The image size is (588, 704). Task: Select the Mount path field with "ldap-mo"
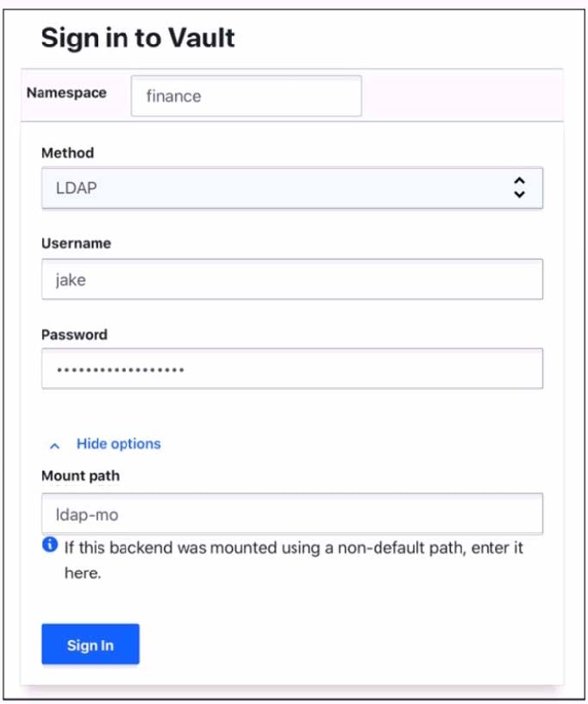(x=291, y=514)
